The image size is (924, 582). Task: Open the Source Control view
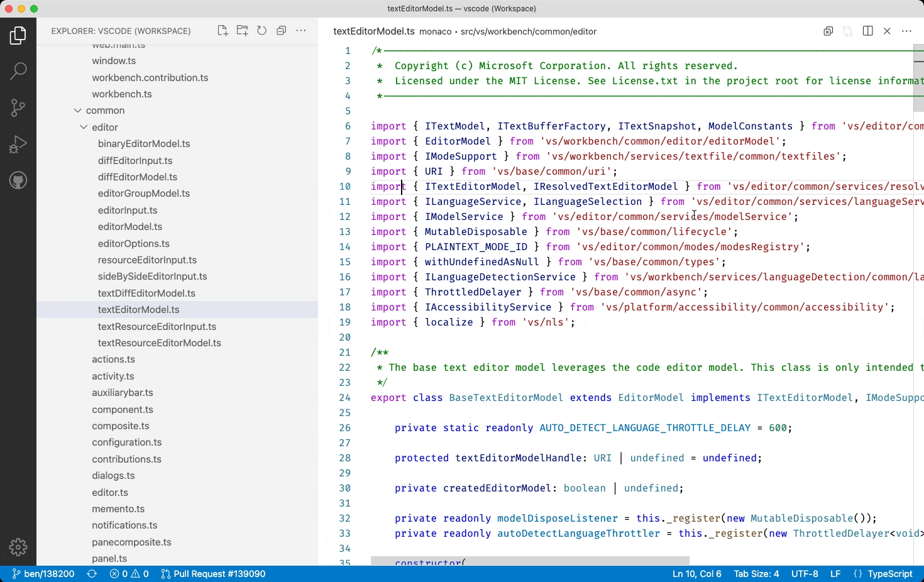(18, 107)
